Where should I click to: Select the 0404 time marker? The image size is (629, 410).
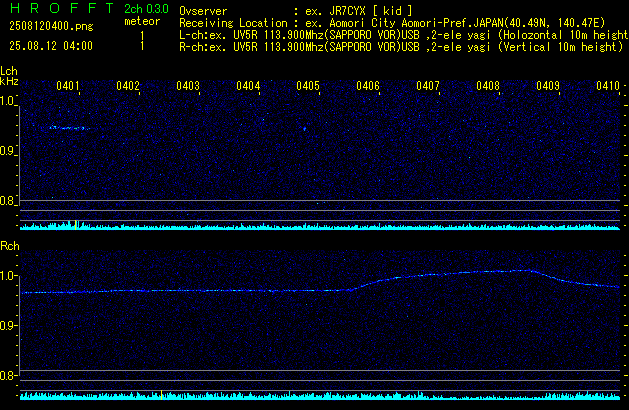pyautogui.click(x=248, y=86)
